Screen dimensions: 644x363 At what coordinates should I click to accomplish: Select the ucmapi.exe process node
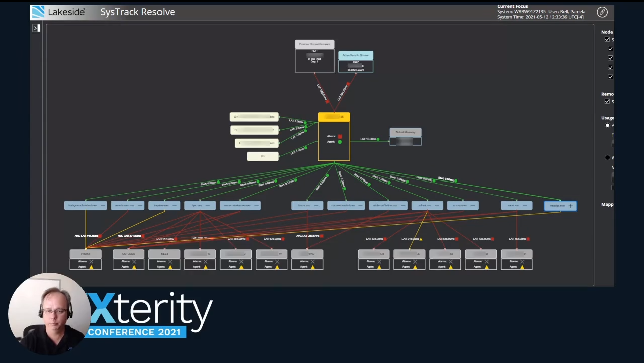[463, 205]
